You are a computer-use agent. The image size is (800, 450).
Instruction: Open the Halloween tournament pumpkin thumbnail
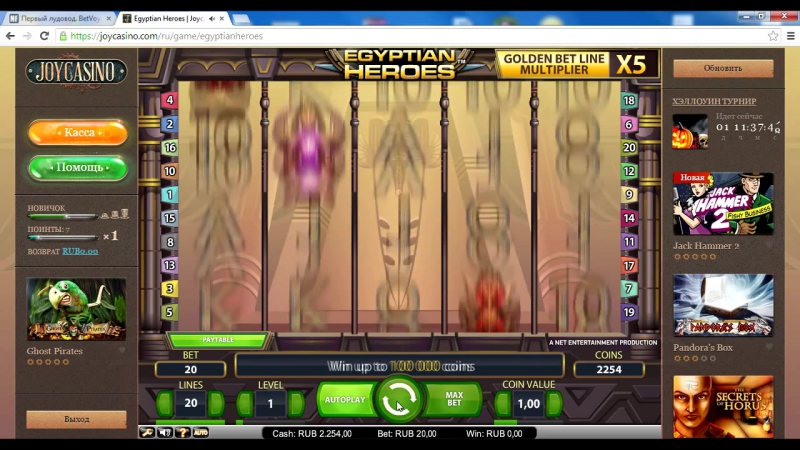[690, 132]
